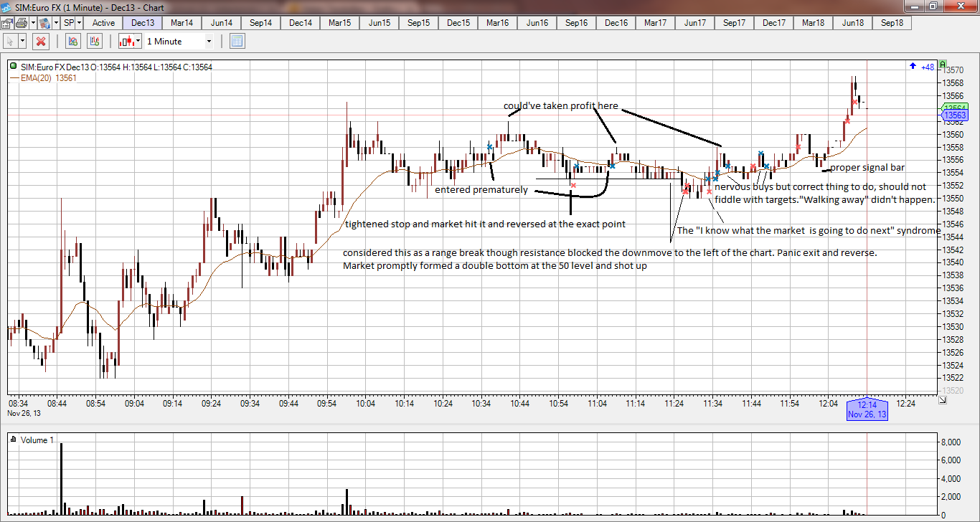This screenshot has width=980, height=522.
Task: Click the add study bars icon
Action: [x=94, y=41]
